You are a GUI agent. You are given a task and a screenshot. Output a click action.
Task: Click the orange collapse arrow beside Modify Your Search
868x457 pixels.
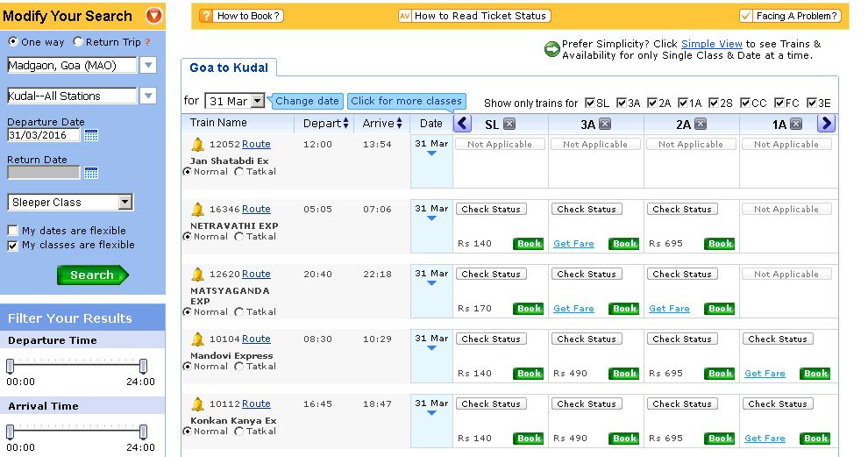click(x=153, y=16)
